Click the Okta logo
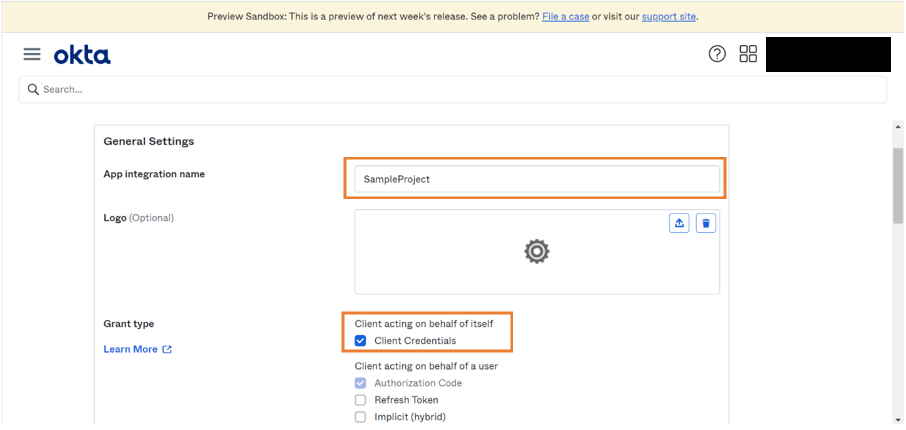This screenshot has height=430, width=906. pyautogui.click(x=82, y=54)
